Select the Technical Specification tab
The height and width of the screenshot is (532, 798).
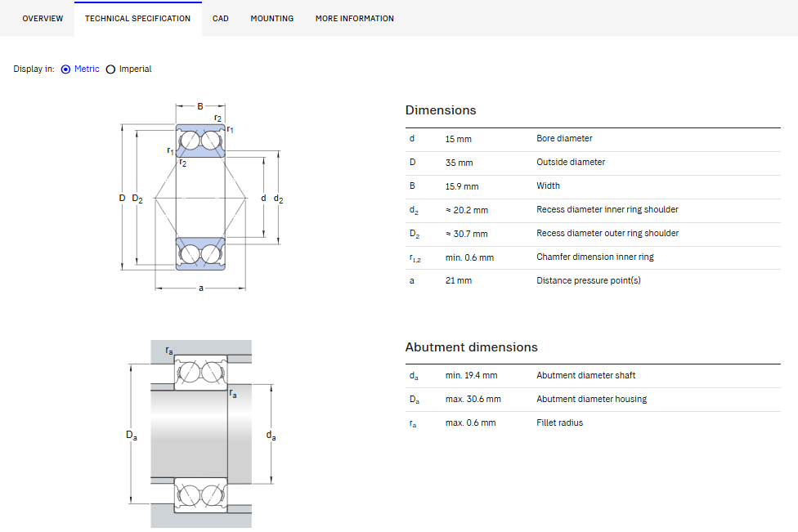tap(138, 18)
